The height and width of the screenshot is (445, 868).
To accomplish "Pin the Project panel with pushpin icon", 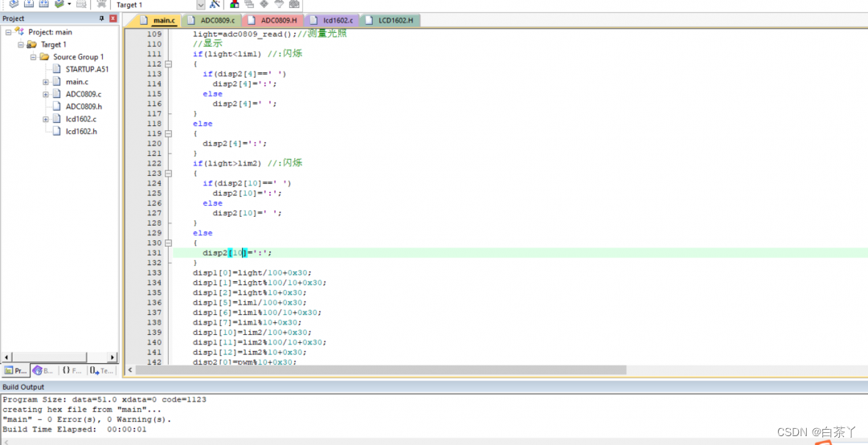I will 102,18.
